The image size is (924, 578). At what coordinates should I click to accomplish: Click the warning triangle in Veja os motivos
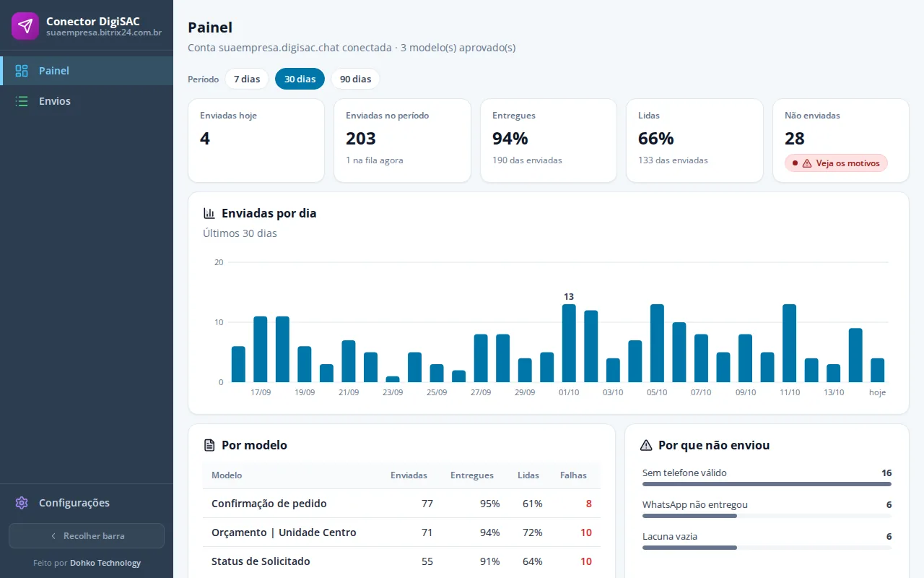point(807,163)
